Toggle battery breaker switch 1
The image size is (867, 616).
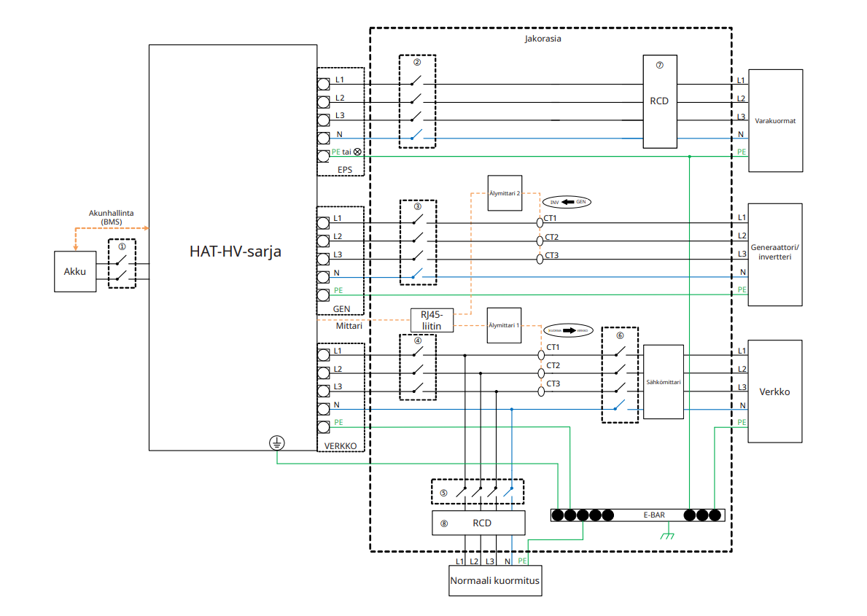click(x=123, y=264)
